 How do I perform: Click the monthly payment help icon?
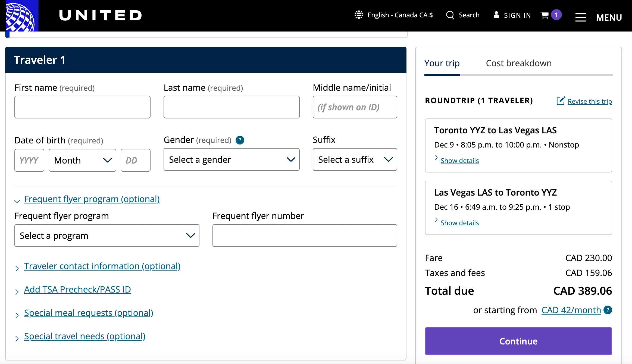pos(608,310)
